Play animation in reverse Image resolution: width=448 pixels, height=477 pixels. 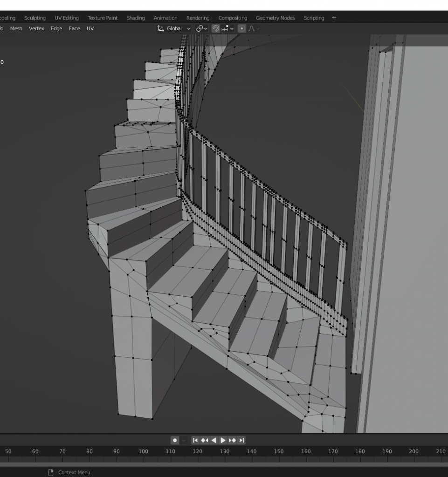214,440
